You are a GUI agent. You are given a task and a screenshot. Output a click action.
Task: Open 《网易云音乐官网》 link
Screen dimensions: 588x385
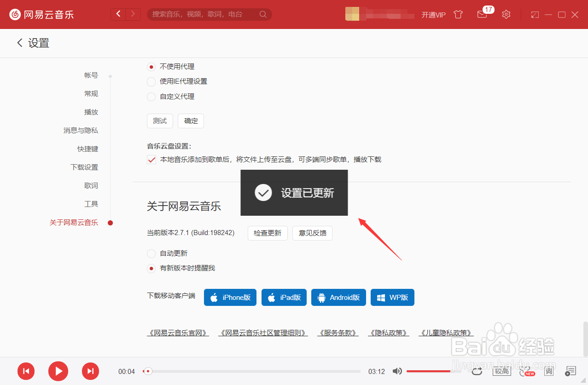[x=178, y=333]
